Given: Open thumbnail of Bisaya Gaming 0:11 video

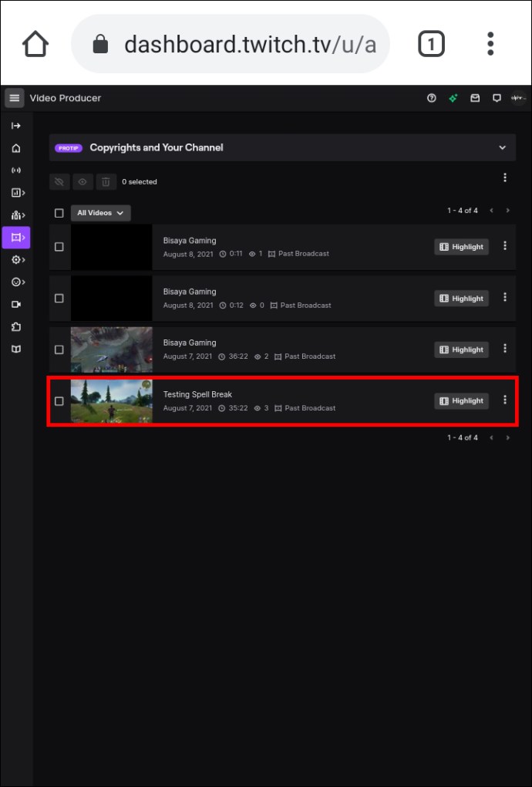Looking at the screenshot, I should coord(111,247).
